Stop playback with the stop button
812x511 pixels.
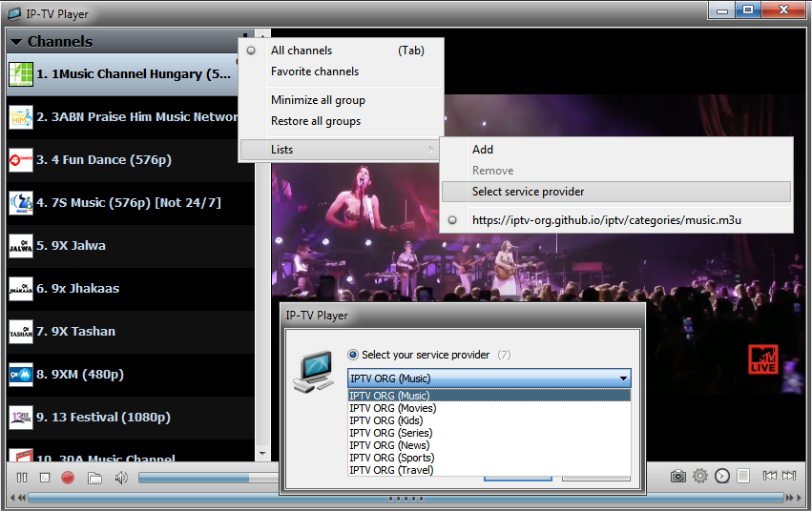45,478
